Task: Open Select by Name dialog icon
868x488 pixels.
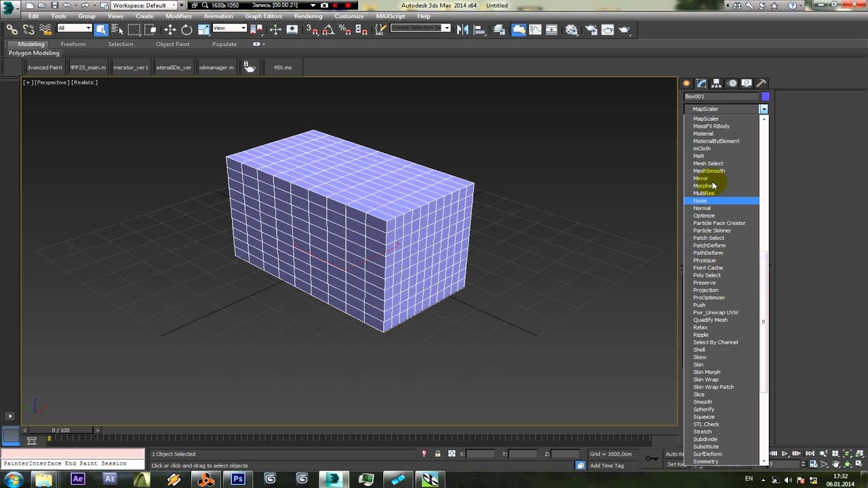Action: click(117, 29)
